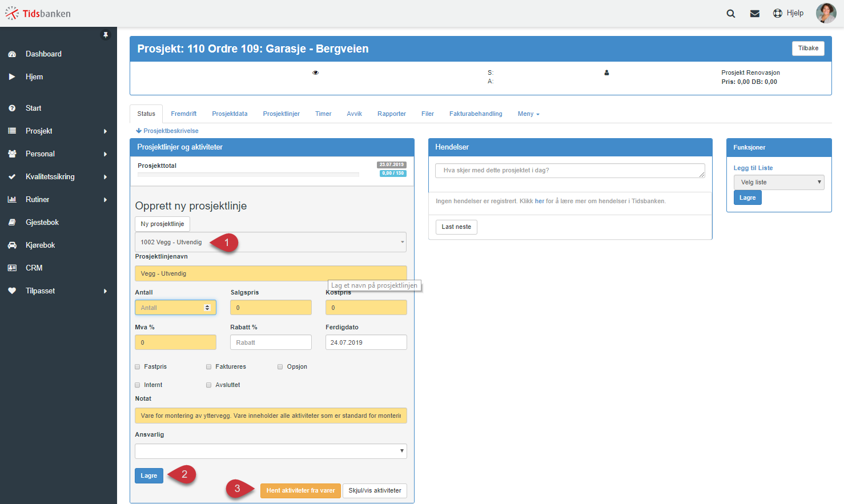Click the Skjul/vis aktiviteter button

click(x=375, y=491)
